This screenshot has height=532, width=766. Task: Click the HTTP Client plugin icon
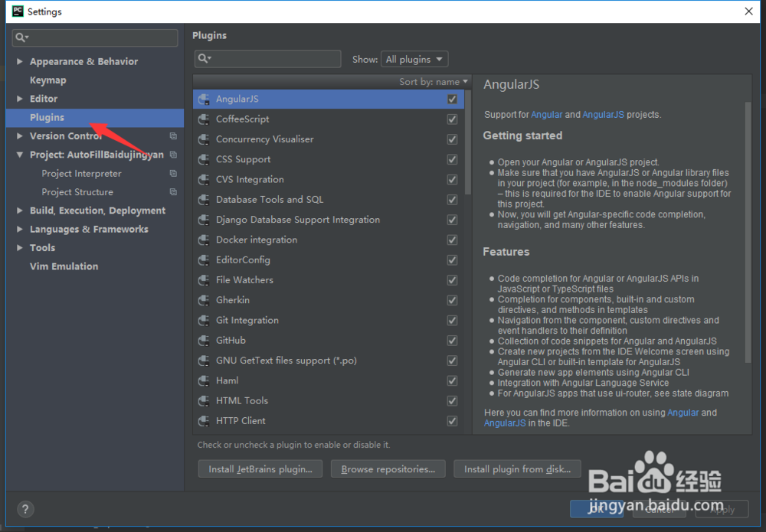click(204, 421)
